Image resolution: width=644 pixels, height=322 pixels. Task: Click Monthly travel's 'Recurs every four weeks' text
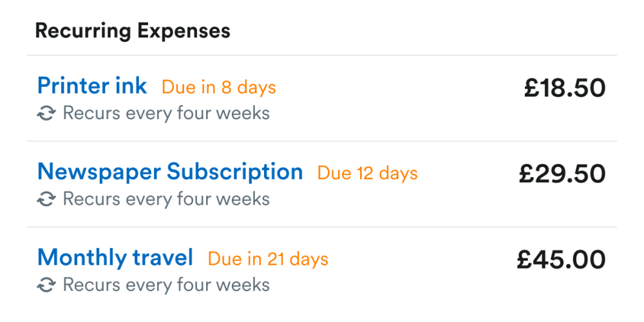[x=166, y=285]
